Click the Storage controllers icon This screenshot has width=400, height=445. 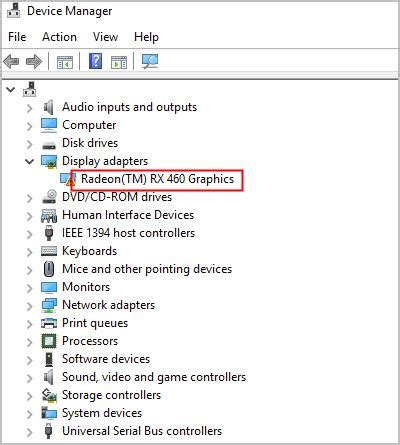[x=49, y=395]
